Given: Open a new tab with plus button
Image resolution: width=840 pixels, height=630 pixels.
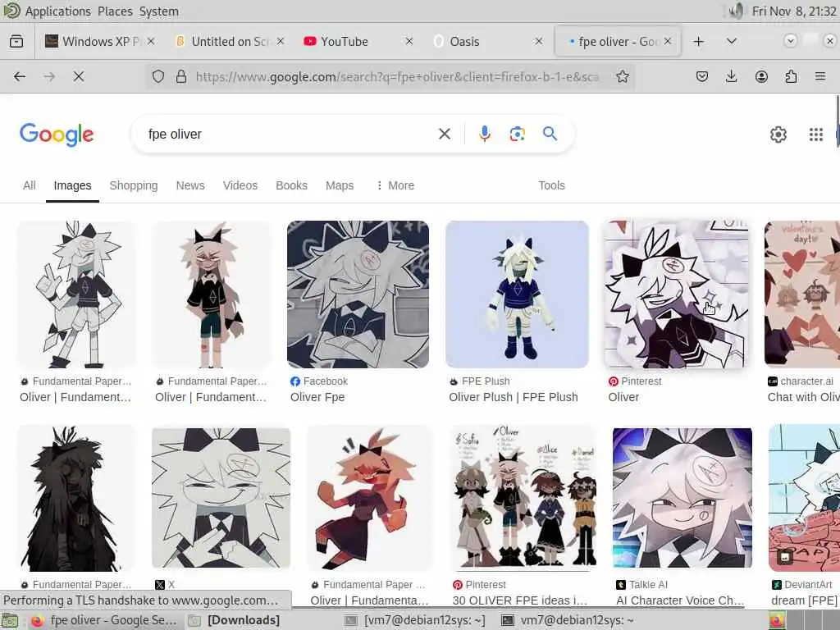Looking at the screenshot, I should point(699,41).
